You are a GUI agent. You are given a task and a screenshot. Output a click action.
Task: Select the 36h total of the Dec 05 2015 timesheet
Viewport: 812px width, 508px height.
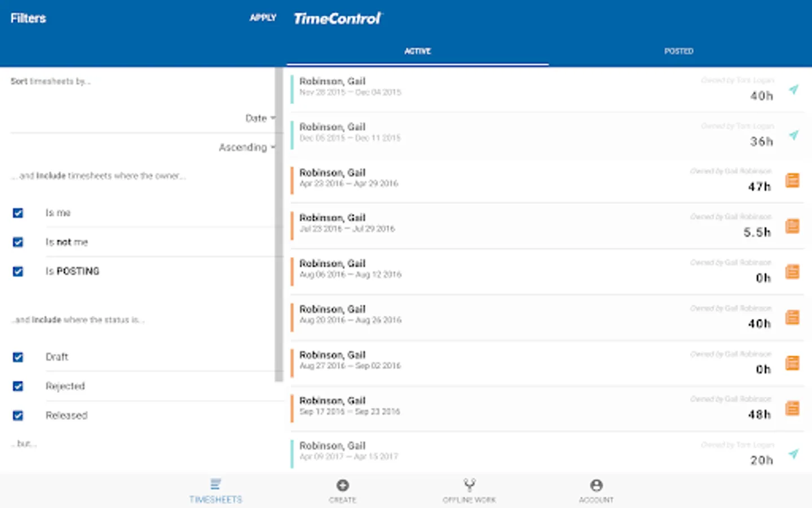pyautogui.click(x=761, y=142)
